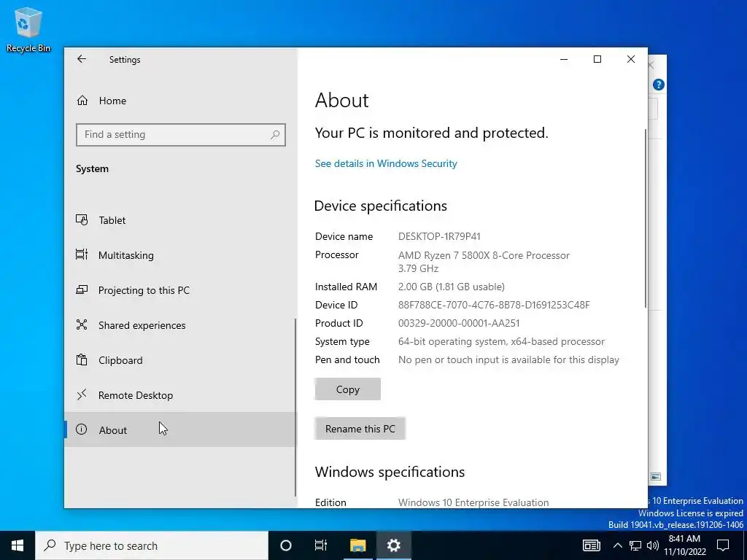Image resolution: width=747 pixels, height=560 pixels.
Task: Open the clock and date flyout
Action: 684,545
